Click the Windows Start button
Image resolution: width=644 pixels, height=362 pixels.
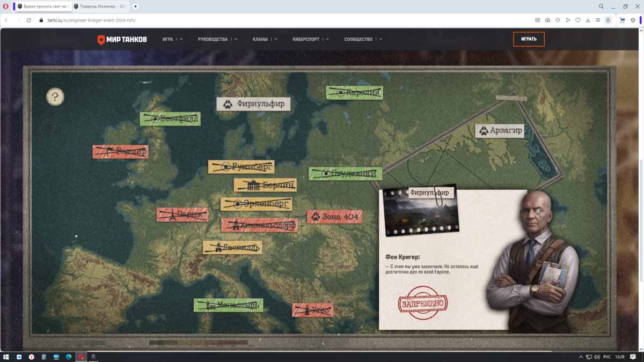(6, 357)
